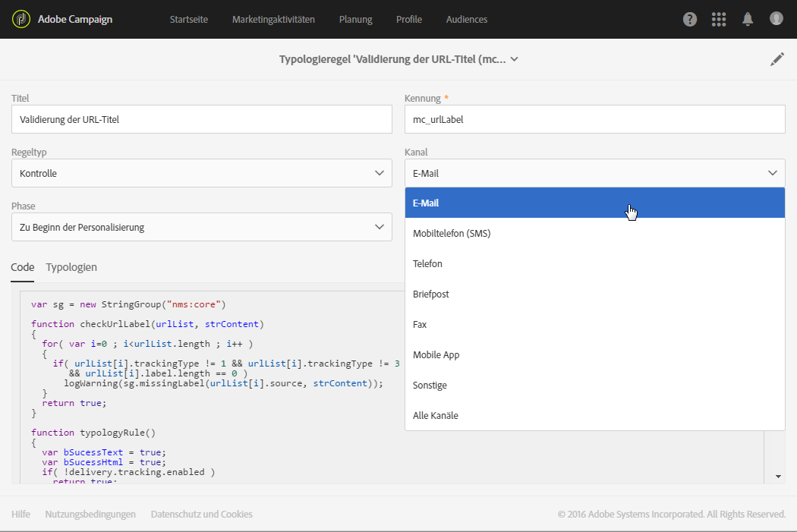Click the pencil edit icon
Viewport: 797px width, 532px height.
(x=777, y=59)
